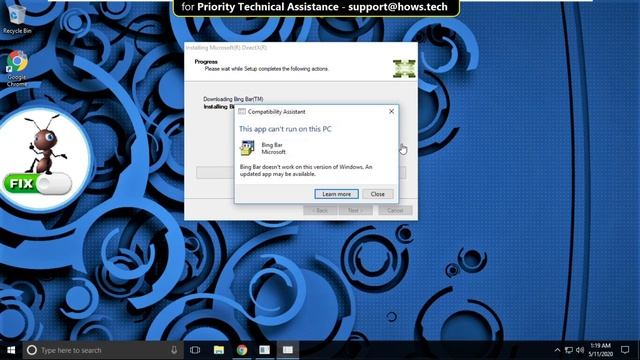Click the Windows Start button

point(11,350)
